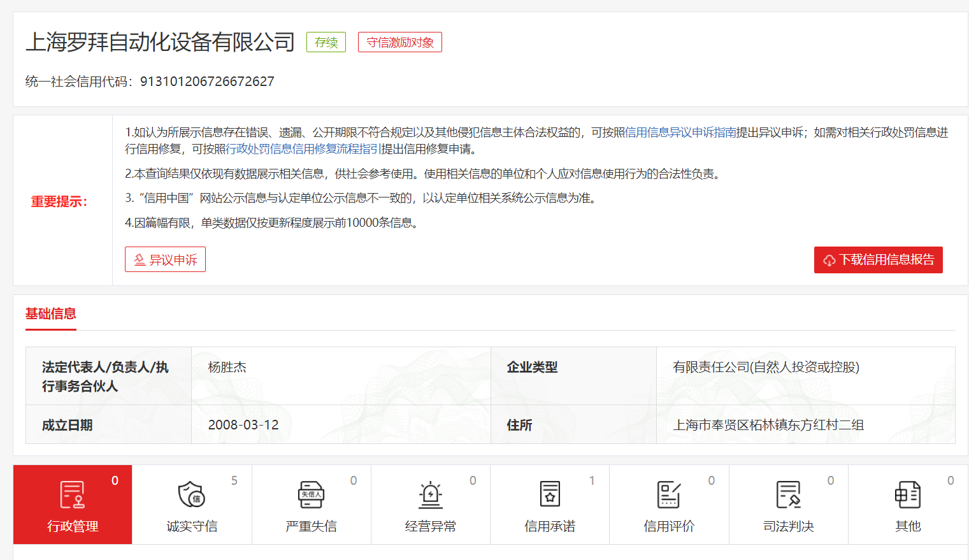Click the 行政管理 document icon
Image resolution: width=969 pixels, height=560 pixels.
72,494
